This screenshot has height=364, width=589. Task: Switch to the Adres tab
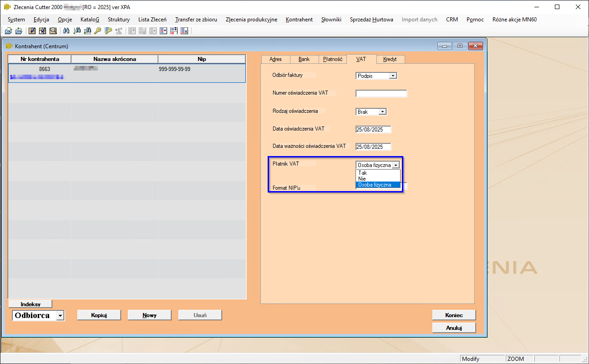pyautogui.click(x=275, y=59)
